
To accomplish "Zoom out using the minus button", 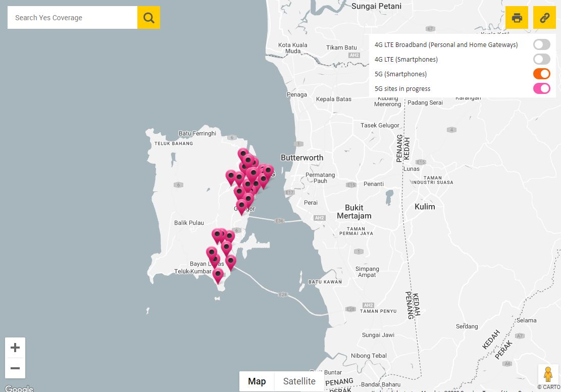I will (x=15, y=368).
